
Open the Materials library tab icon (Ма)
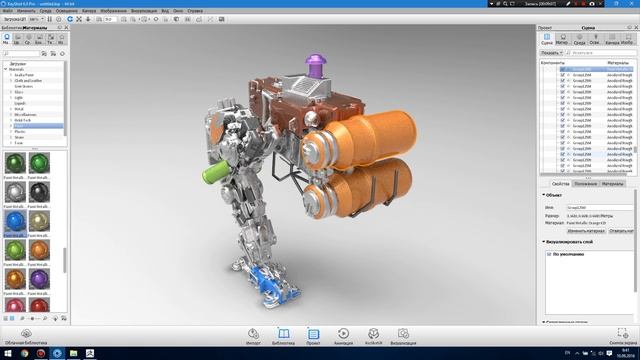6,39
